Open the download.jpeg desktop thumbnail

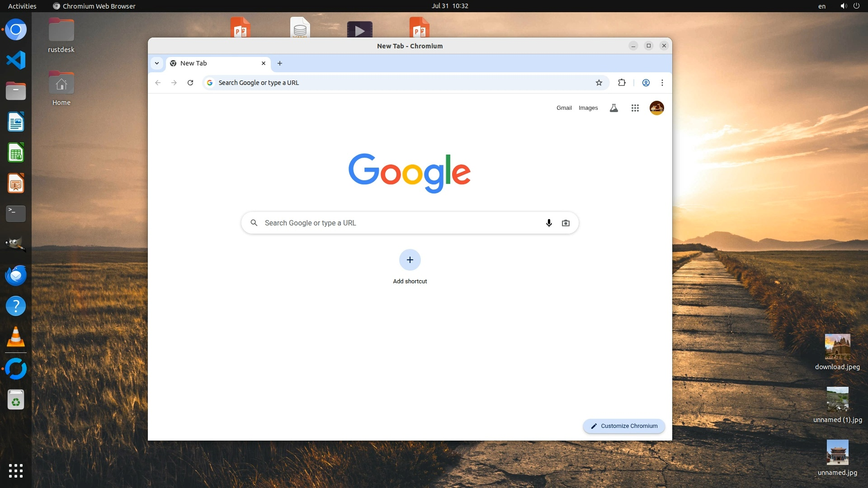tap(837, 347)
